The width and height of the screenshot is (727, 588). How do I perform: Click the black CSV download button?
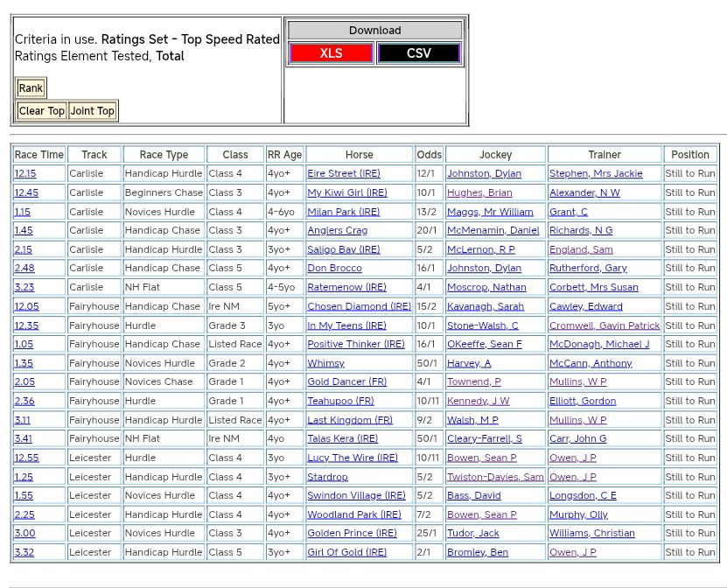pos(418,53)
